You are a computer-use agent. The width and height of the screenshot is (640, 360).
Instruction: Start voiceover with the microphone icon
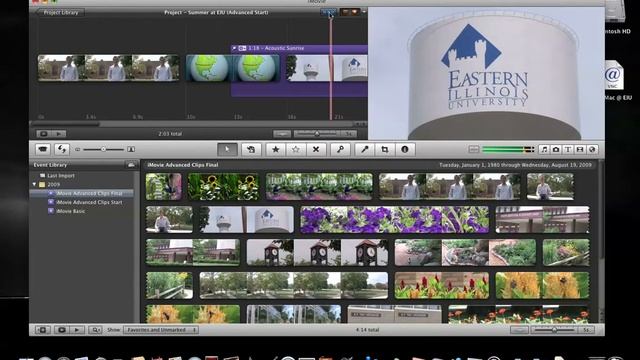364,149
